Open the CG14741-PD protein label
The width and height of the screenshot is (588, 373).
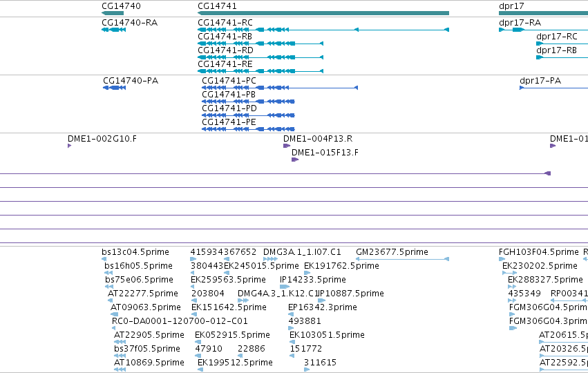tap(229, 108)
